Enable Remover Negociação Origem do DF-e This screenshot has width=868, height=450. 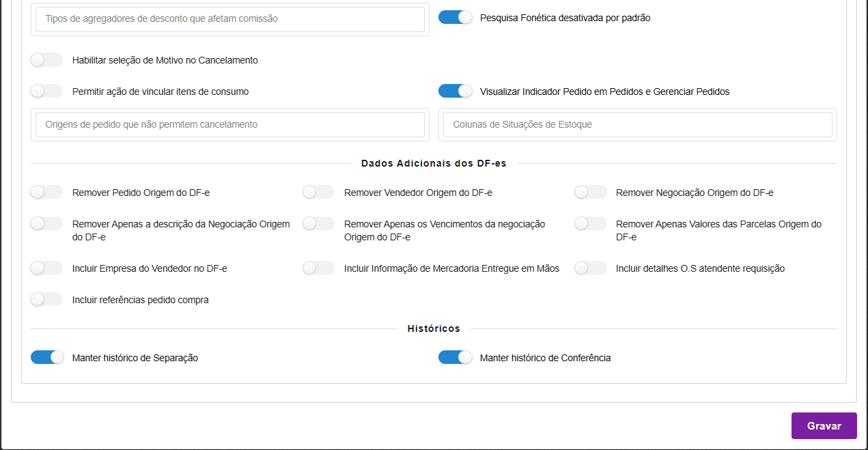point(590,192)
